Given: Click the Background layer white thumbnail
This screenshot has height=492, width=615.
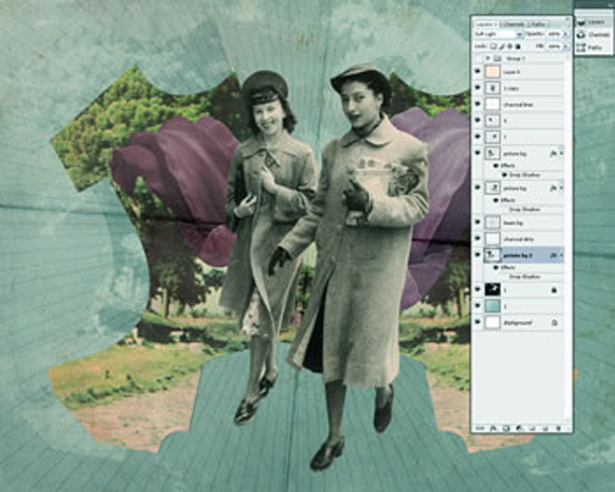Looking at the screenshot, I should [492, 323].
